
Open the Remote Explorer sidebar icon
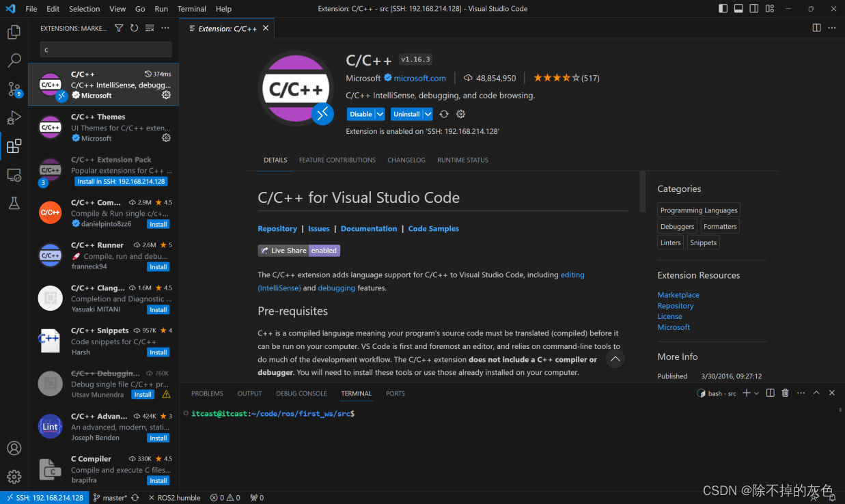pyautogui.click(x=14, y=175)
